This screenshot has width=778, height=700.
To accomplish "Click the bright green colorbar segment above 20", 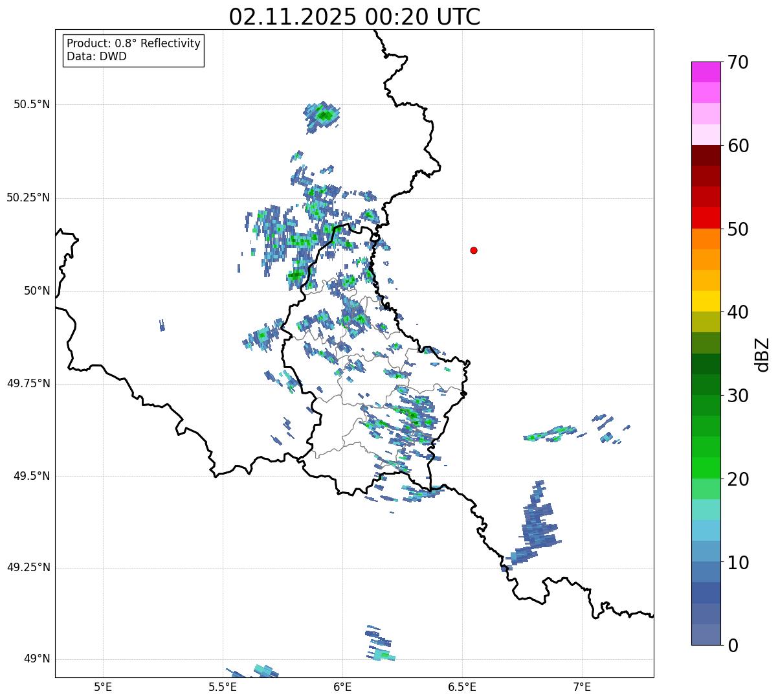I will [706, 468].
